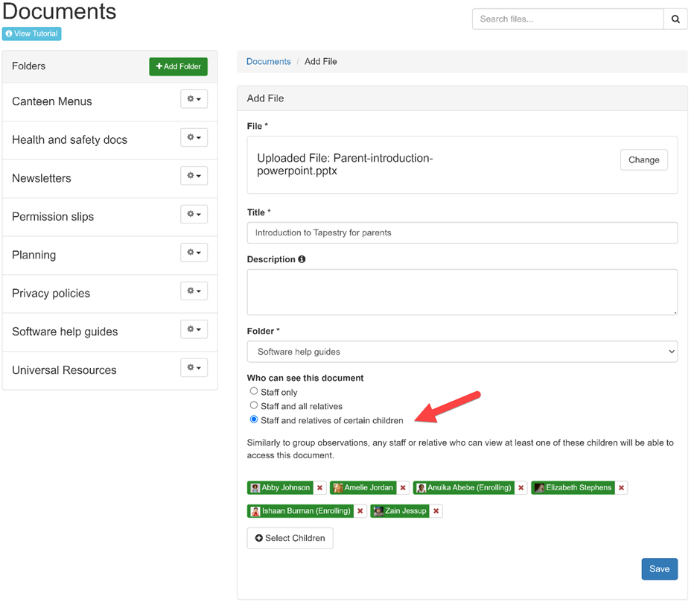Screen dimensions: 700x608
Task: Open the Privacy policies folder
Action: point(51,294)
